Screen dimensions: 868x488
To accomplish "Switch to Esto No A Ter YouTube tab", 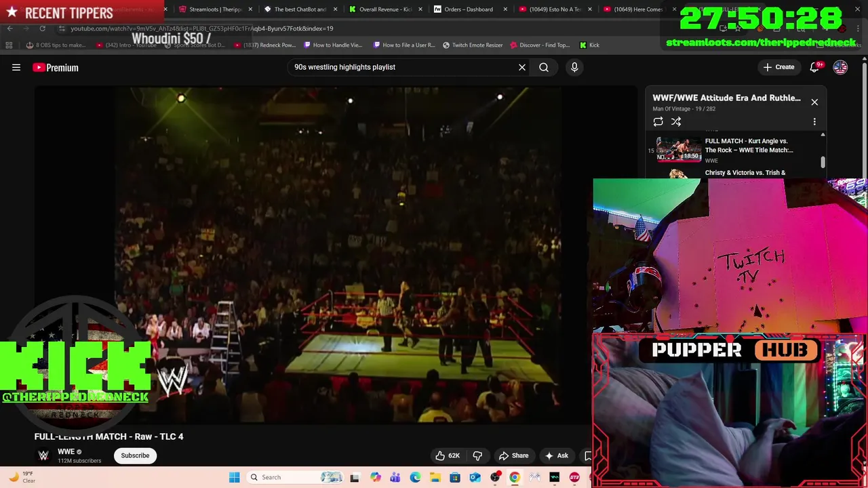I will click(x=555, y=9).
